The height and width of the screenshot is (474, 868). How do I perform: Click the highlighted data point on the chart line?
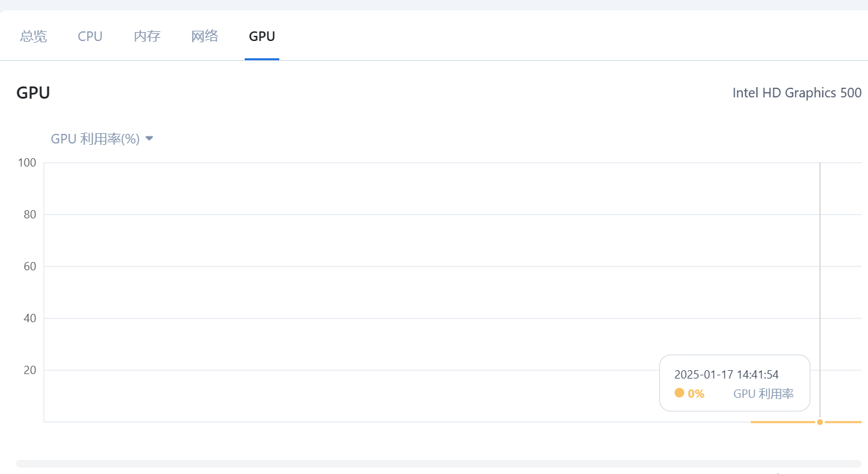point(820,422)
